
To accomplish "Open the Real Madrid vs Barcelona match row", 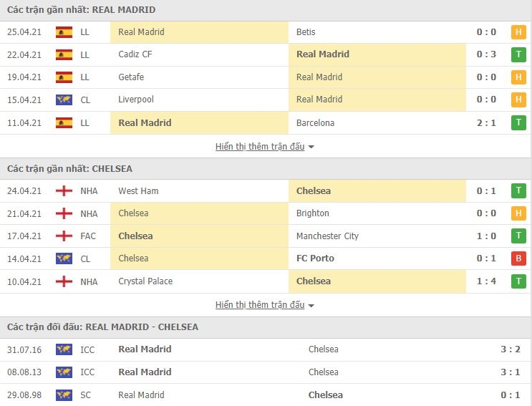I will pyautogui.click(x=266, y=122).
